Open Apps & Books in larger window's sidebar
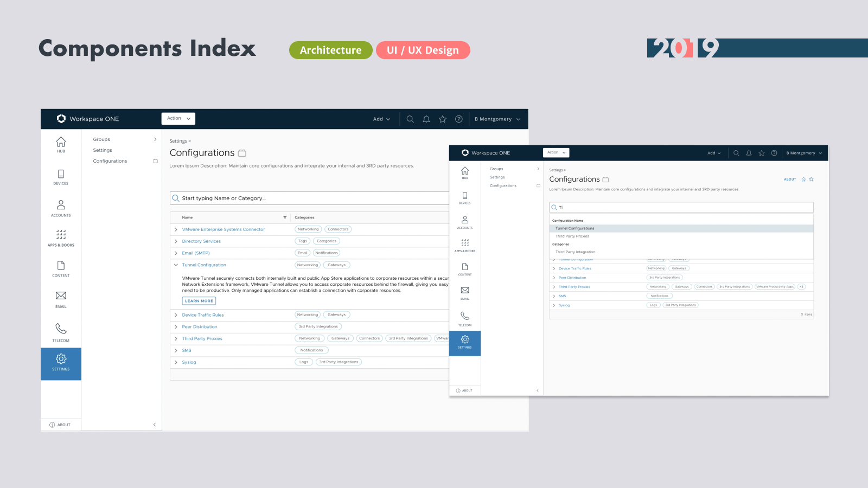The height and width of the screenshot is (488, 868). coord(61,238)
